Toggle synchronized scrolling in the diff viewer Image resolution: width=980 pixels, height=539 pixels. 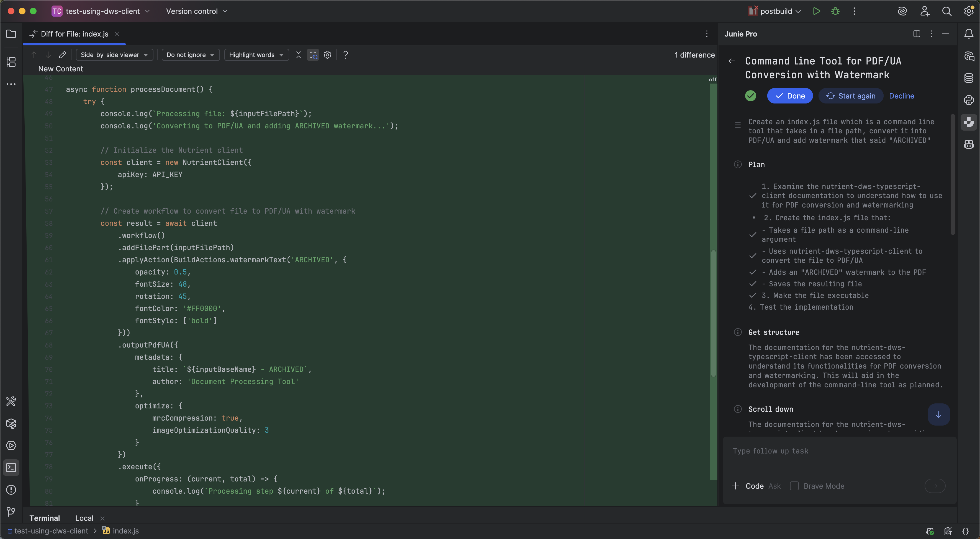(x=313, y=55)
